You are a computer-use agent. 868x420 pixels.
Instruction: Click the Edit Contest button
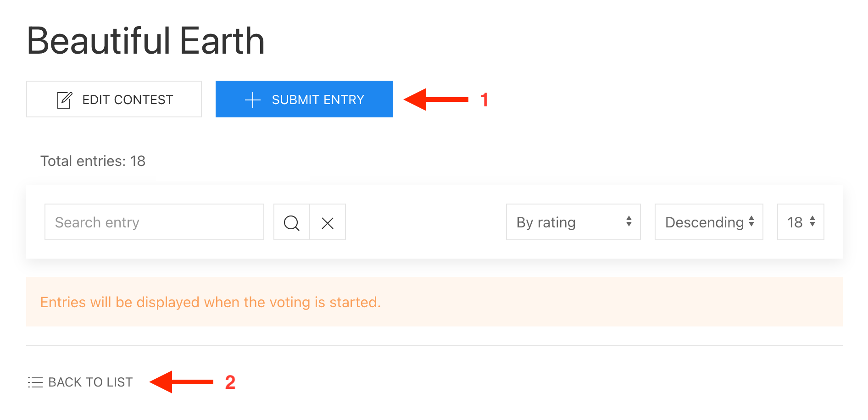click(114, 99)
